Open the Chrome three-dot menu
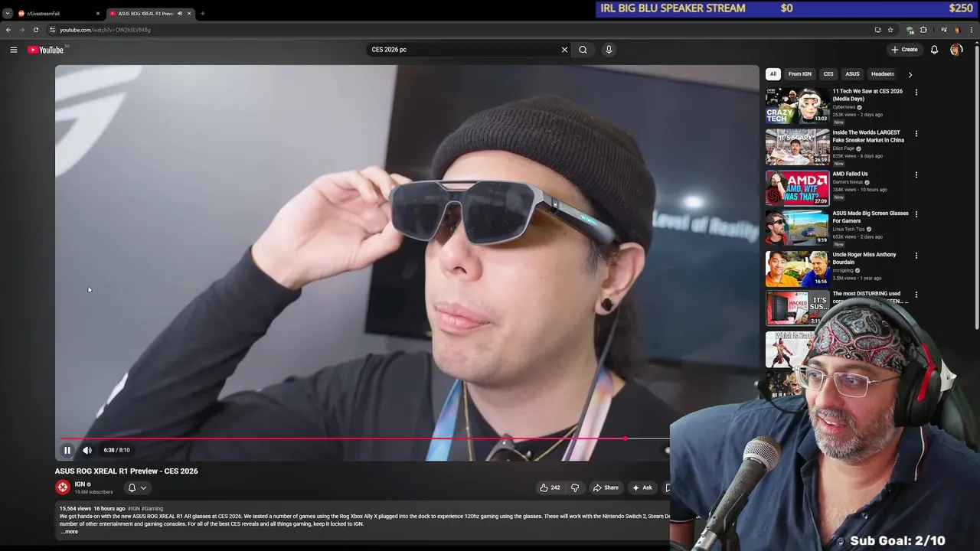980x551 pixels. pos(972,30)
